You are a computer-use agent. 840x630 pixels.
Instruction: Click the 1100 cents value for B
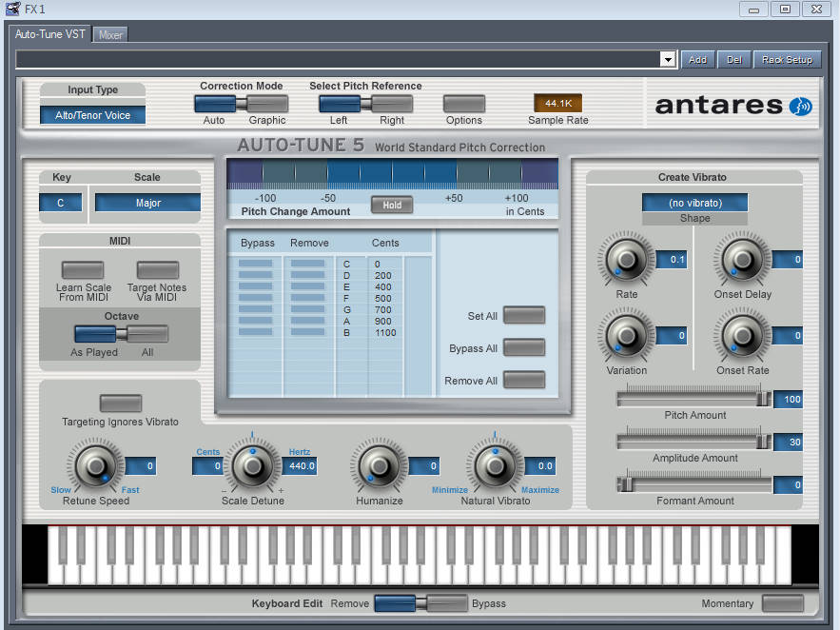(x=385, y=333)
